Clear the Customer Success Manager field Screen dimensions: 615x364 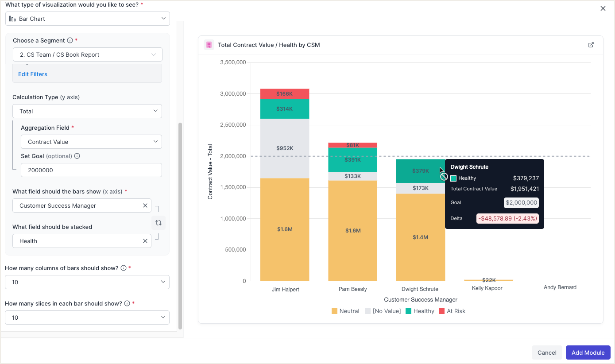pos(145,205)
